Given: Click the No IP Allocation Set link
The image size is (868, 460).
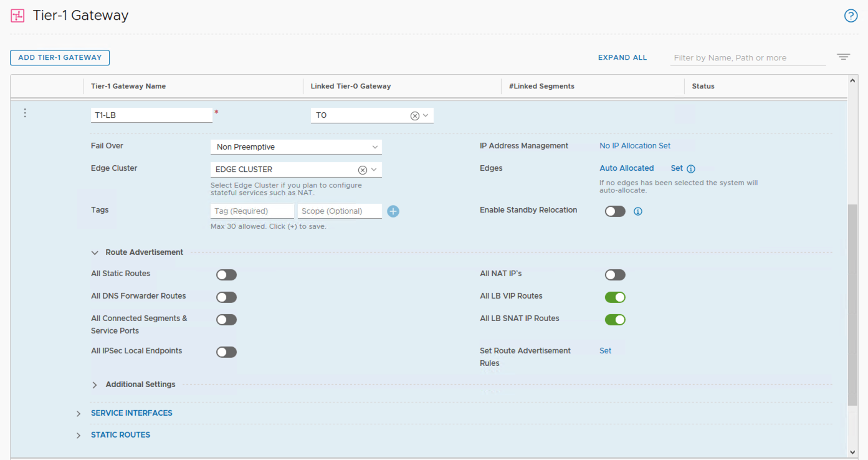Looking at the screenshot, I should [x=635, y=146].
